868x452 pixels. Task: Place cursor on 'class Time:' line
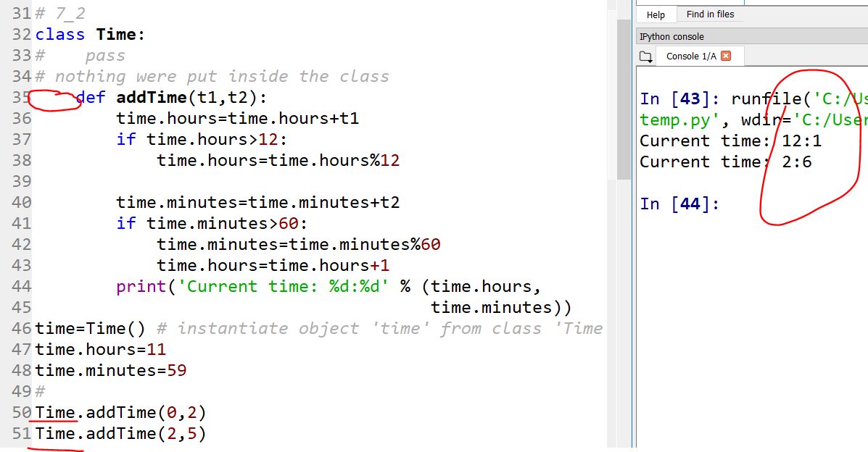(90, 35)
